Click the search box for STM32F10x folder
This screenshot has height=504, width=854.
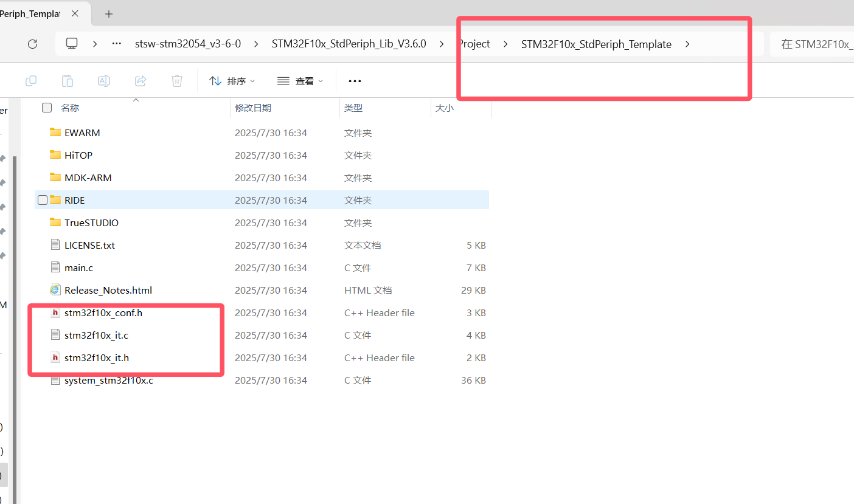click(812, 44)
